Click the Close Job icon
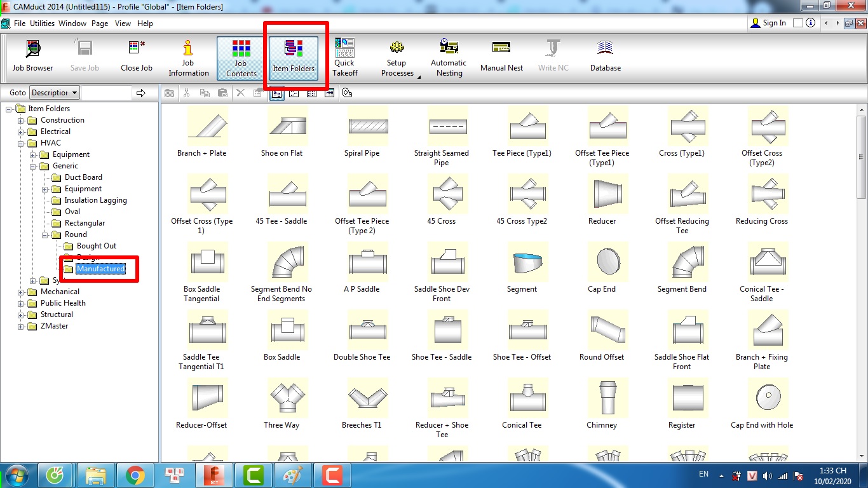This screenshot has width=868, height=488. (137, 56)
